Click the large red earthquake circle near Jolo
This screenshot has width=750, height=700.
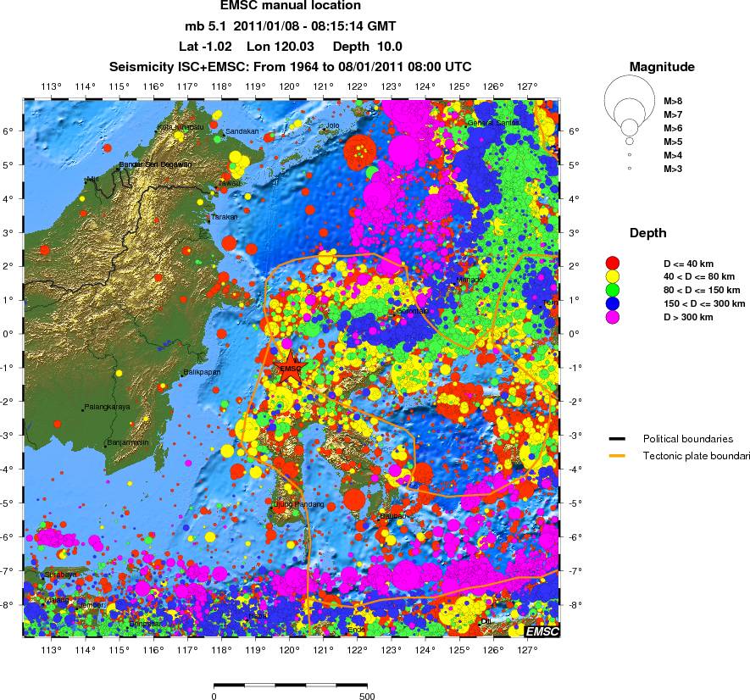(x=359, y=152)
